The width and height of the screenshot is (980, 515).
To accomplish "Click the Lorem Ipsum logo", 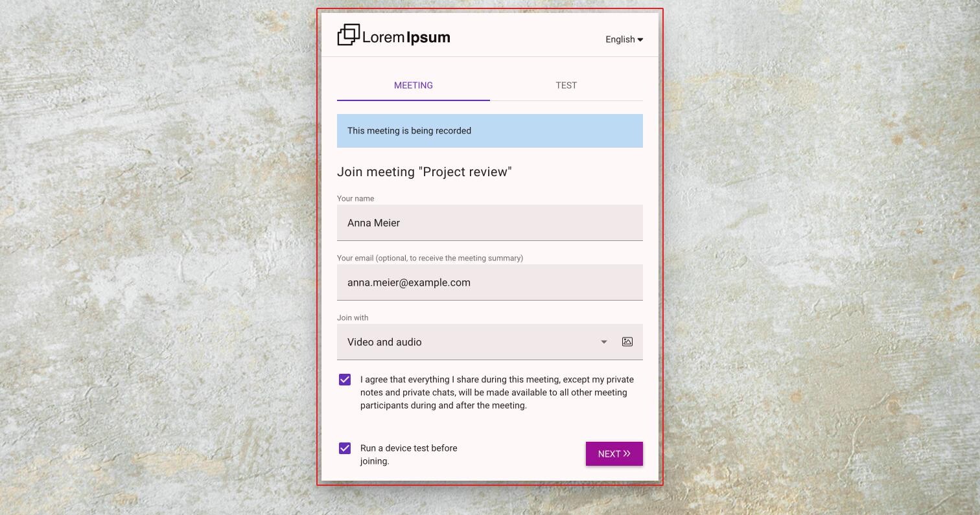I will [393, 36].
